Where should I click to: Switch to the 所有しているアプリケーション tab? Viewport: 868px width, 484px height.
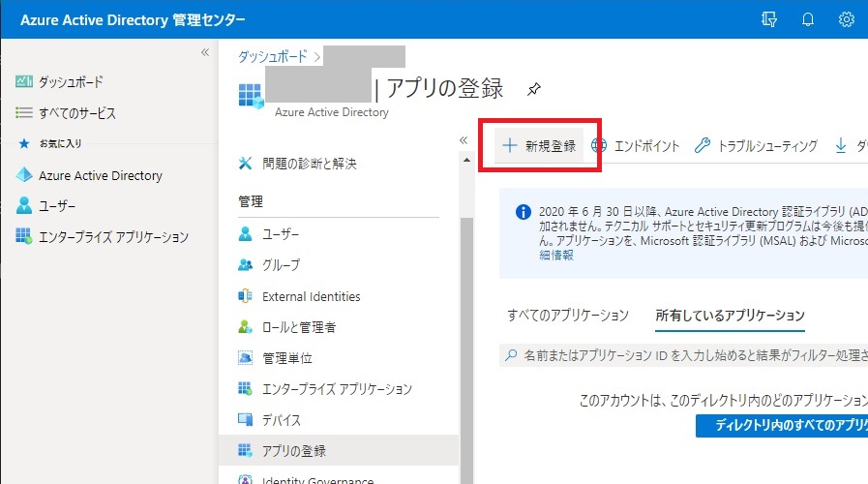pos(730,316)
